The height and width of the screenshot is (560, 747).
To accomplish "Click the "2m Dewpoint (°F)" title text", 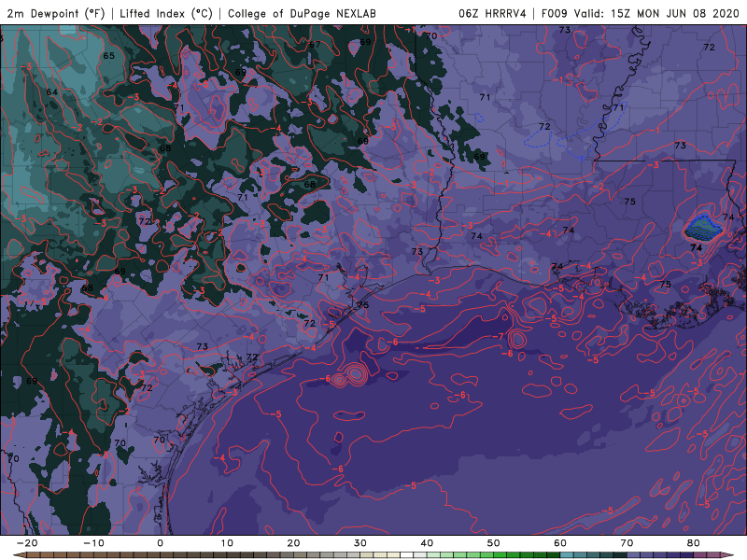I will point(56,13).
